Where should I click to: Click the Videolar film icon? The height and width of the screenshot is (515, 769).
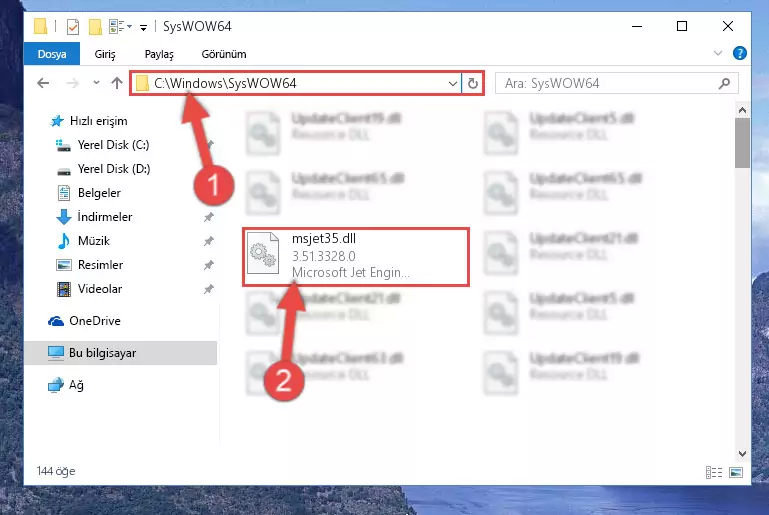(64, 289)
